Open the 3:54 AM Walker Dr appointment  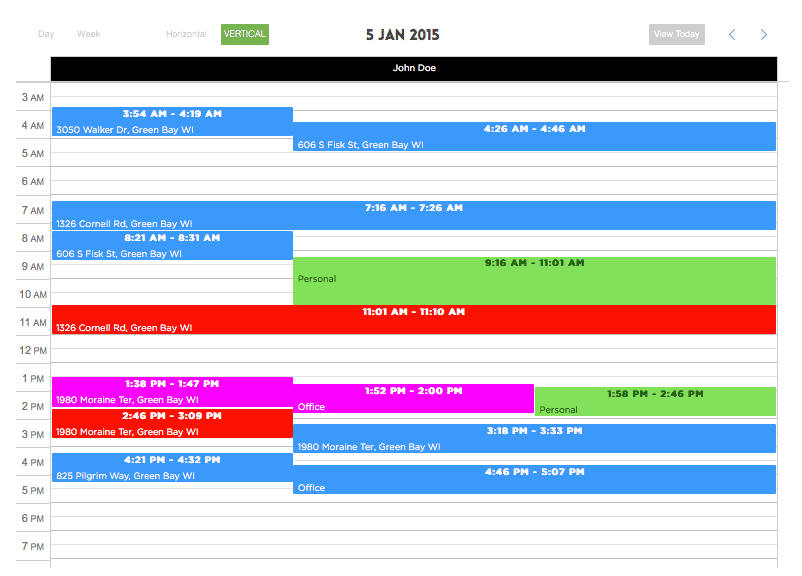tap(172, 121)
